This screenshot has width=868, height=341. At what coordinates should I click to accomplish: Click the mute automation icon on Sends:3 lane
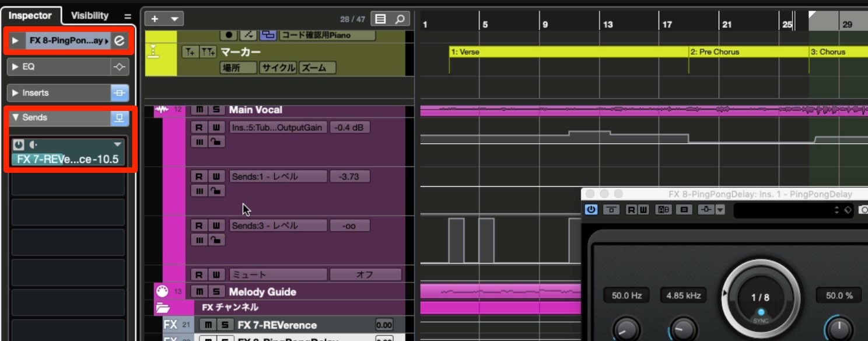[x=199, y=240]
